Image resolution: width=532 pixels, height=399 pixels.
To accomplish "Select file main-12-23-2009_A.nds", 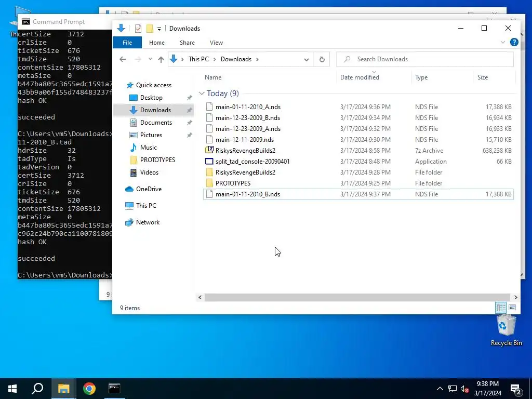I will point(248,129).
